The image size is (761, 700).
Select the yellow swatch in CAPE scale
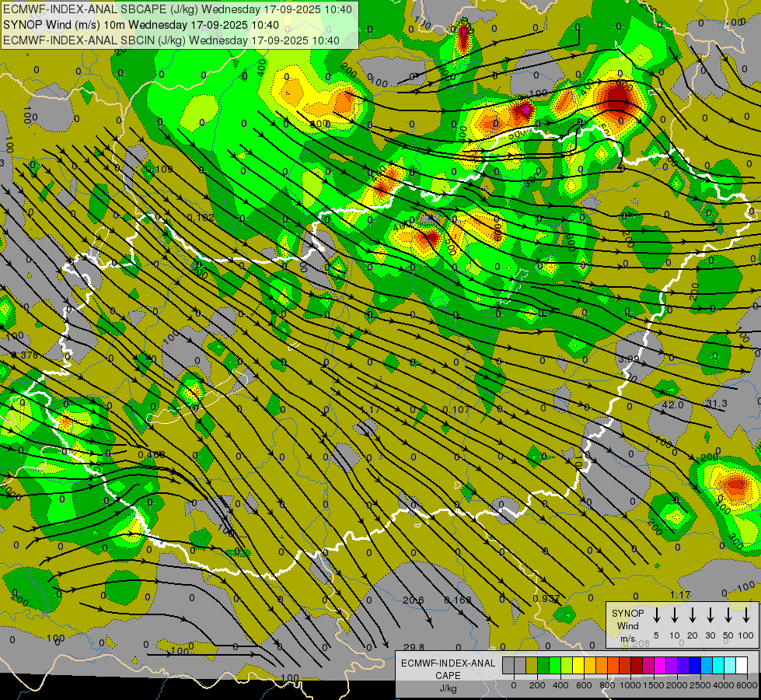click(578, 665)
